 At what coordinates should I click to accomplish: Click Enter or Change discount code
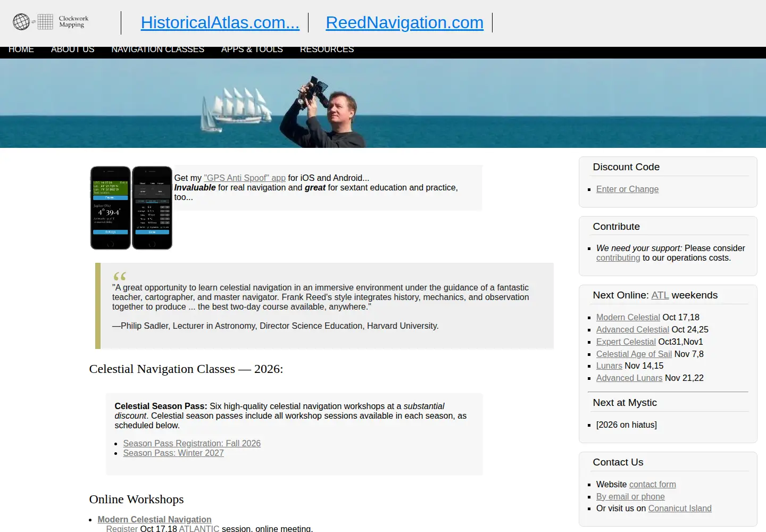[627, 189]
